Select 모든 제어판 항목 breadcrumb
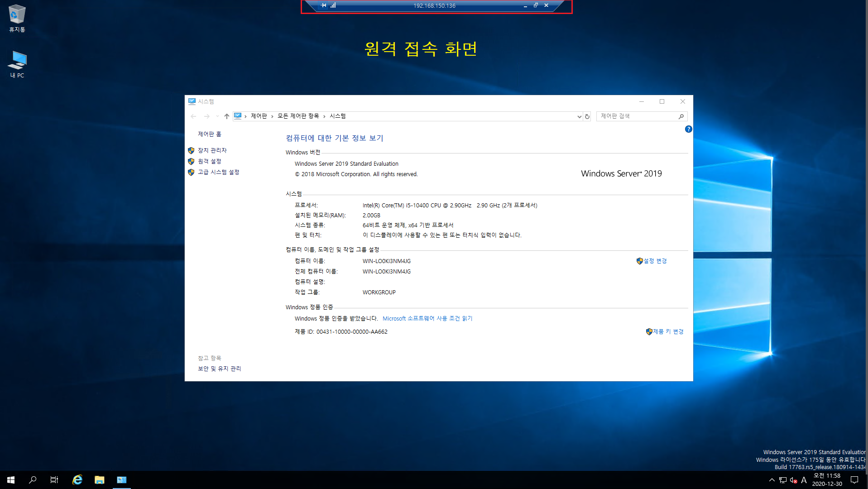The image size is (868, 489). 298,116
